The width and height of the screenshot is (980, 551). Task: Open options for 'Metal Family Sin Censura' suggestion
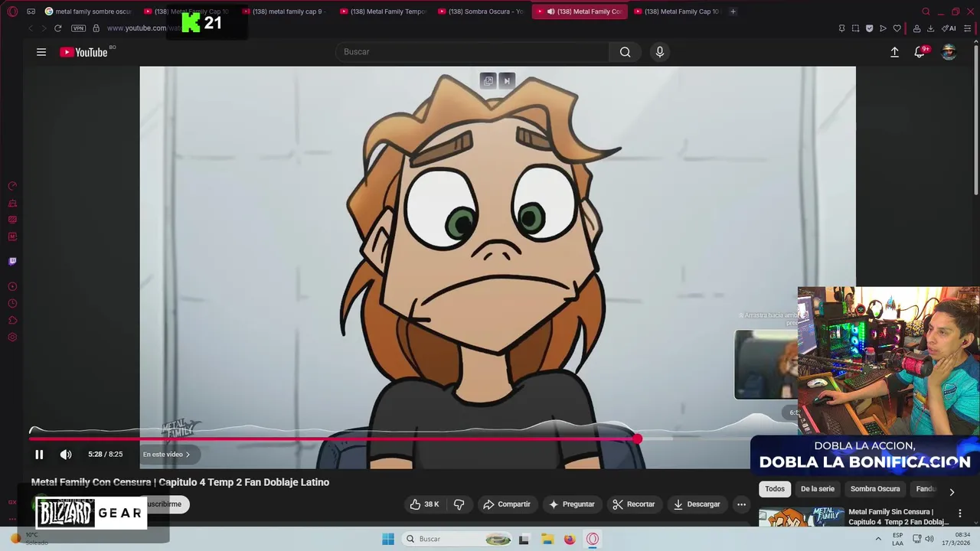[960, 514]
